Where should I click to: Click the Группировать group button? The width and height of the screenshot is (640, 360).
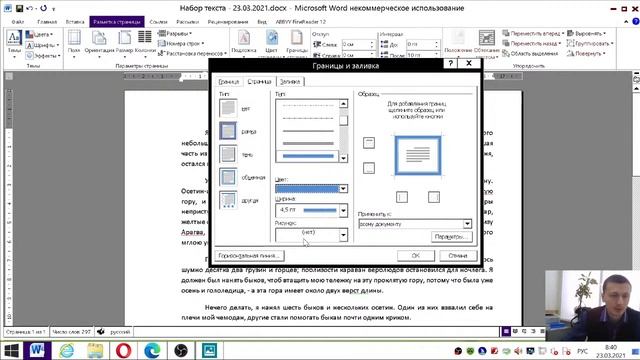(x=591, y=43)
